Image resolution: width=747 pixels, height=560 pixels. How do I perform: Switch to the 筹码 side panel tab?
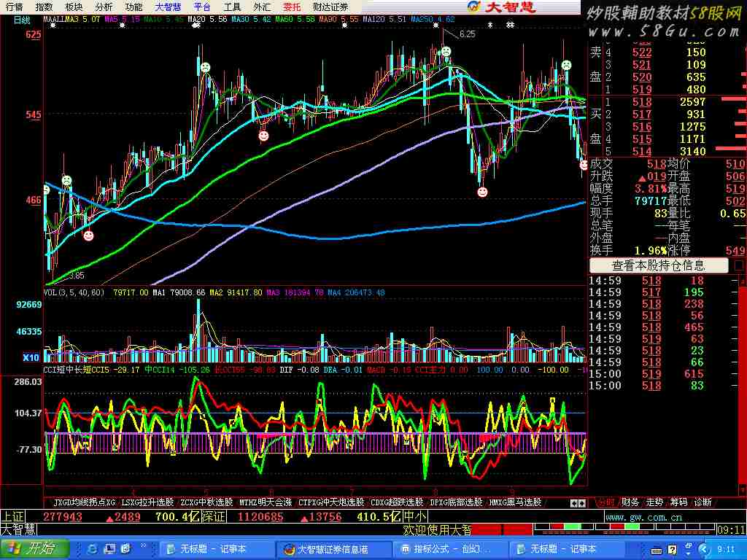click(x=679, y=502)
